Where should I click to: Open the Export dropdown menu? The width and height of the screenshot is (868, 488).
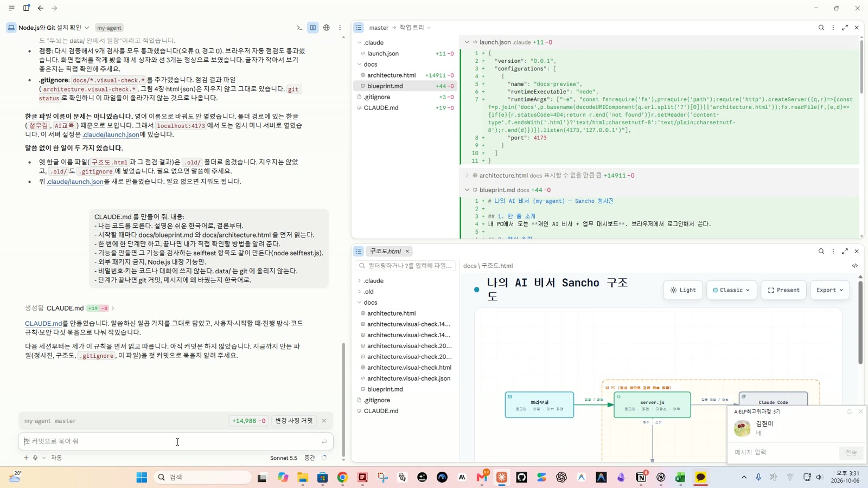(x=829, y=290)
